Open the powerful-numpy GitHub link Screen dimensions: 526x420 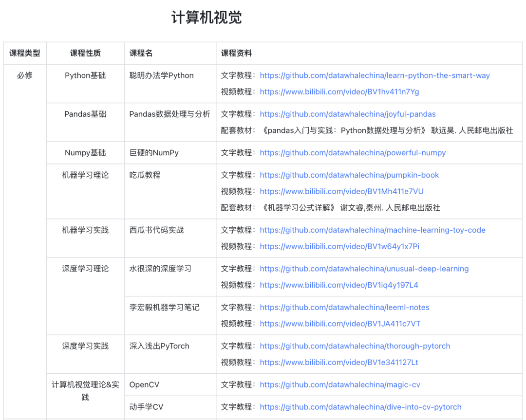pyautogui.click(x=353, y=152)
